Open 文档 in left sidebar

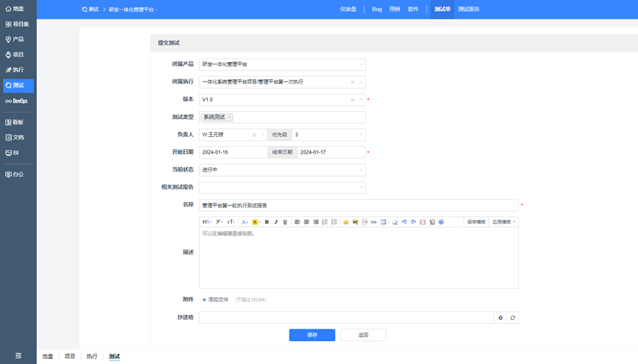[15, 138]
